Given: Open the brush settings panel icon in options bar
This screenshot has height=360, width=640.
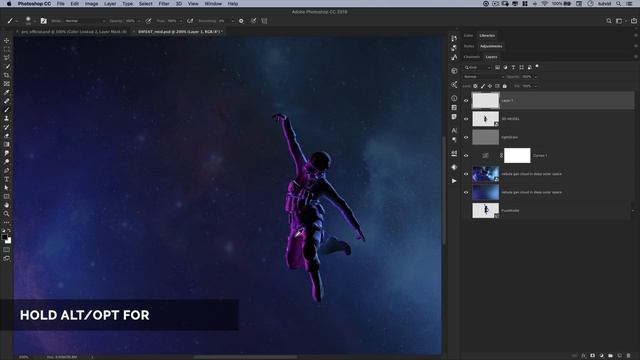Looking at the screenshot, I should (43, 21).
